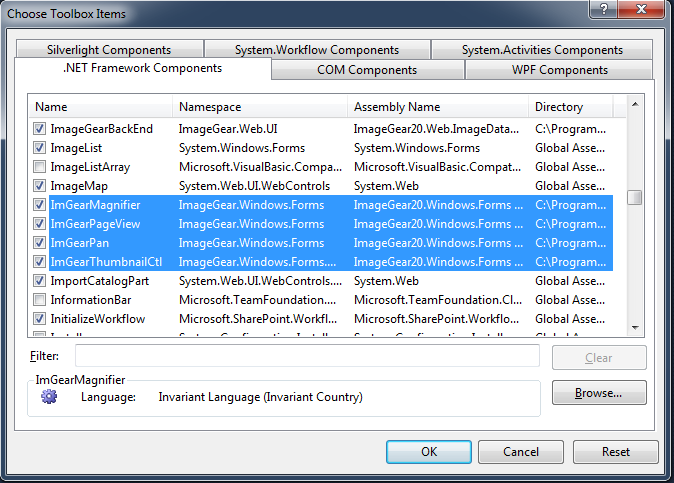Sort list by Namespace column header
Viewport: 674px width, 483px height.
(x=260, y=107)
